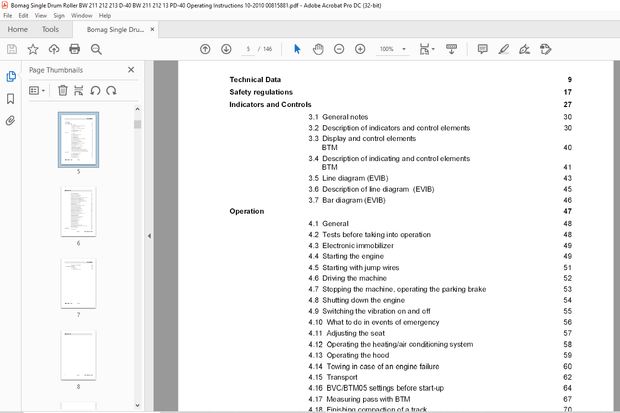Print the document with printer icon
Image resolution: width=620 pixels, height=413 pixels.
click(75, 49)
